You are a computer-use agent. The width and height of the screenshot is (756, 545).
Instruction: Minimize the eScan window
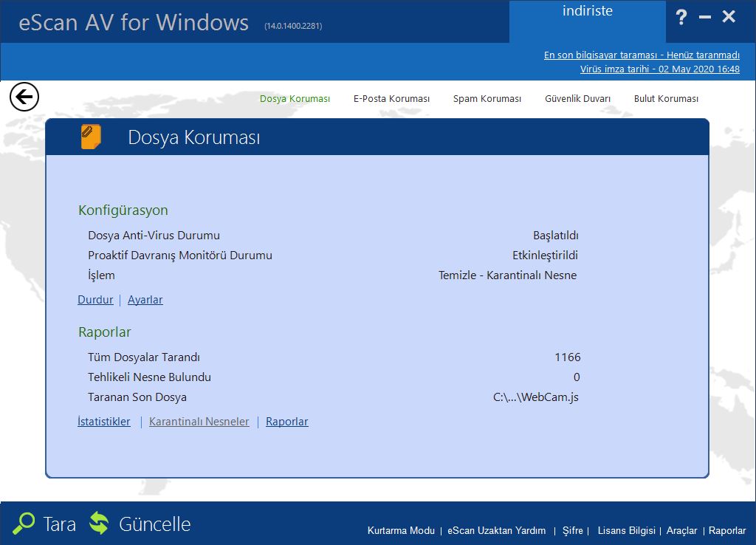coord(705,18)
